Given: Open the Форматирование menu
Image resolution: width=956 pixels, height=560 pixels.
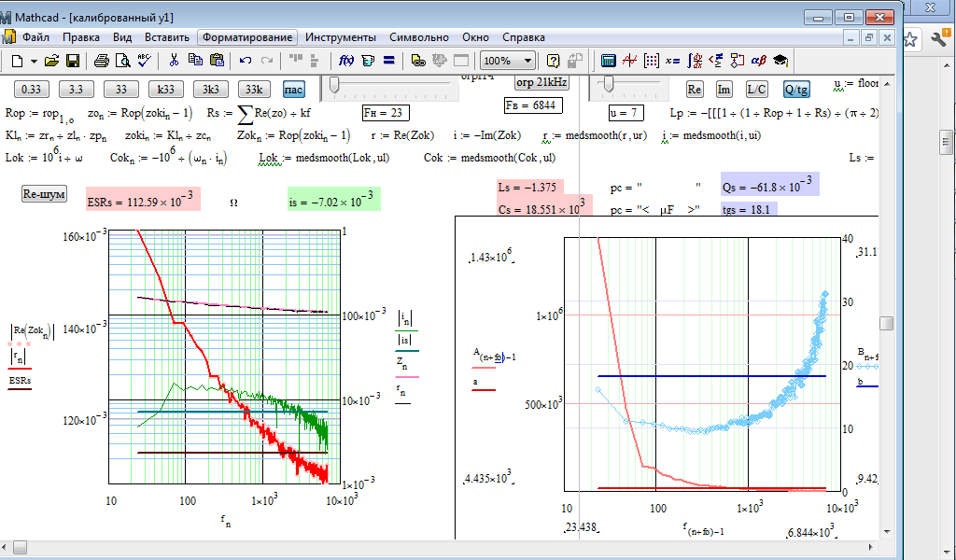Looking at the screenshot, I should click(x=246, y=37).
